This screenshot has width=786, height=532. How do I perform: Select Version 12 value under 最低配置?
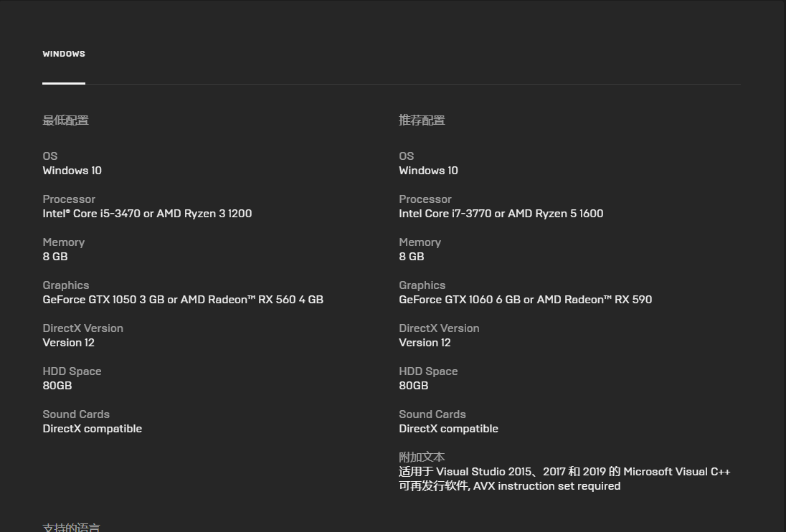[x=69, y=343]
